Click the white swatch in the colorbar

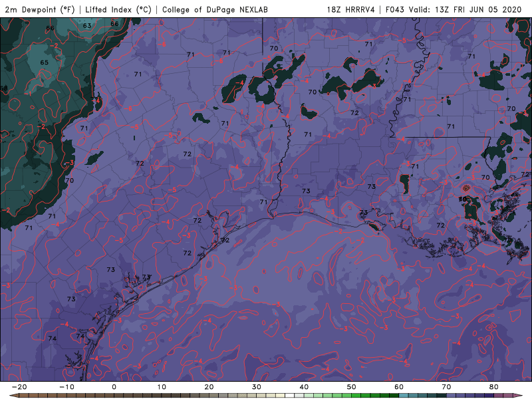[x=290, y=396]
